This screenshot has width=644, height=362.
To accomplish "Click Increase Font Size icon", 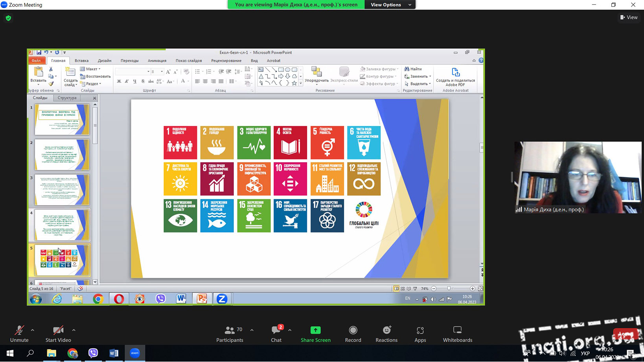I will click(168, 71).
